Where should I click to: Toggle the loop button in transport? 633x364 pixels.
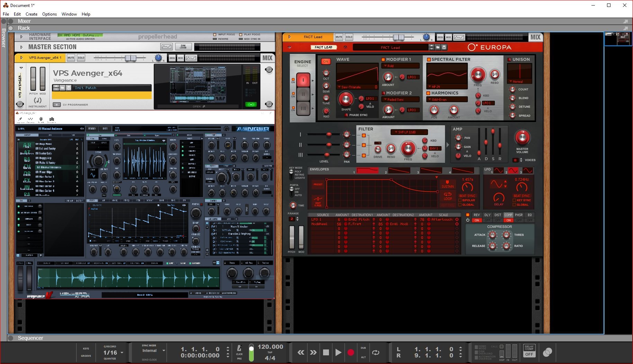pyautogui.click(x=376, y=353)
